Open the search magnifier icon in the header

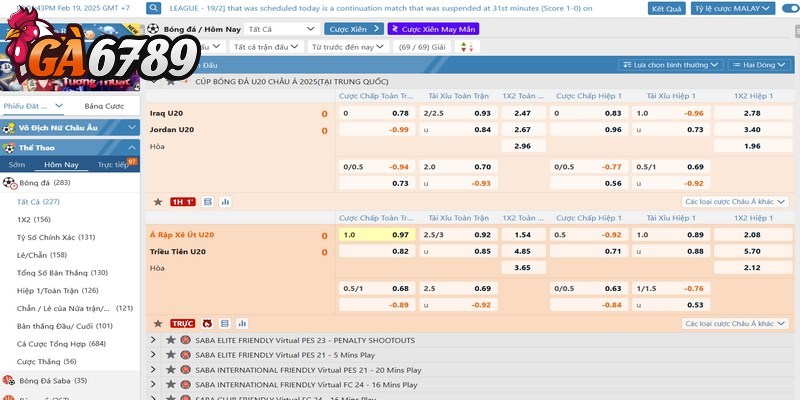coord(154,8)
